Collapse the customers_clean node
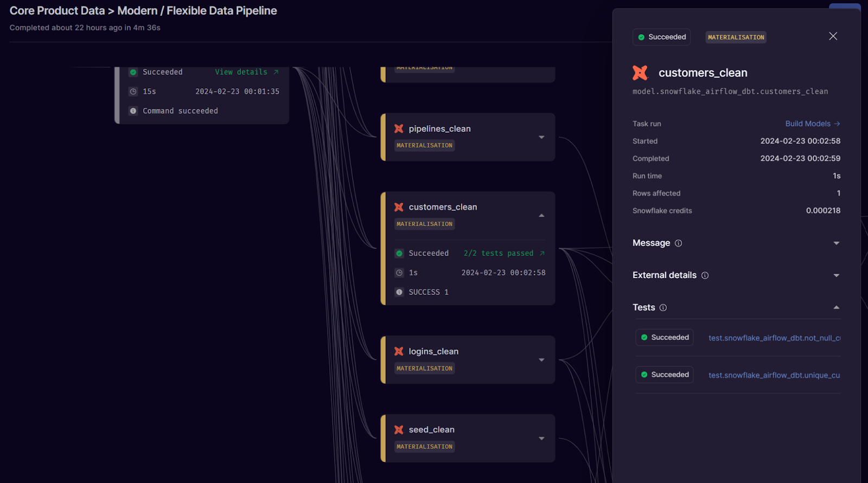The height and width of the screenshot is (483, 868). 541,216
